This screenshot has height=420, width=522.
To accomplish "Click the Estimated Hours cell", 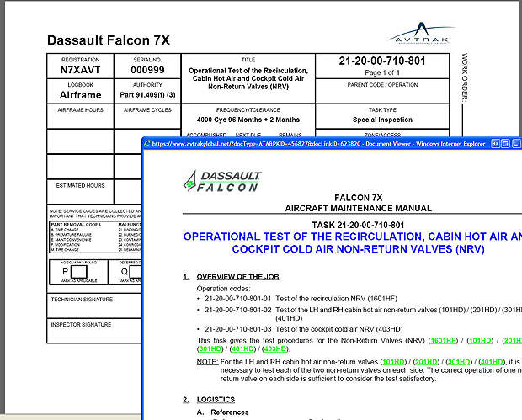I will tap(80, 191).
